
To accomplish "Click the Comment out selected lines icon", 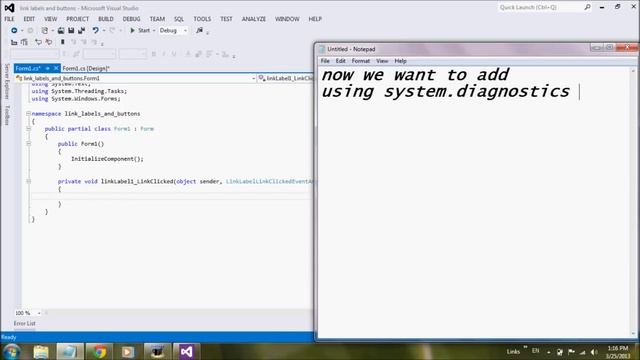I will tap(38, 42).
